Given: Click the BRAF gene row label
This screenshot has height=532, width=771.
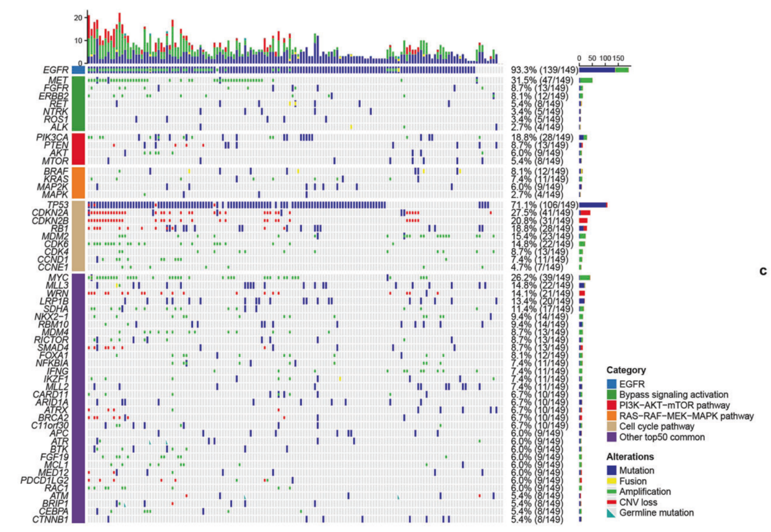Looking at the screenshot, I should (x=57, y=172).
